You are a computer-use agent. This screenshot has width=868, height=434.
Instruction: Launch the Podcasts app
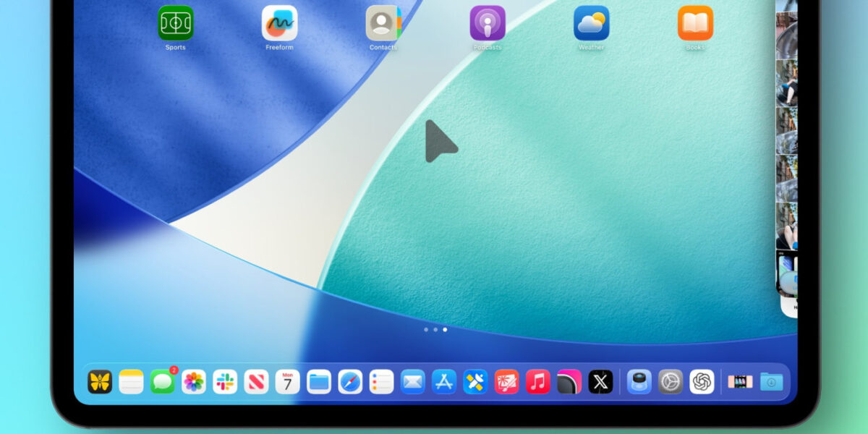[x=488, y=23]
